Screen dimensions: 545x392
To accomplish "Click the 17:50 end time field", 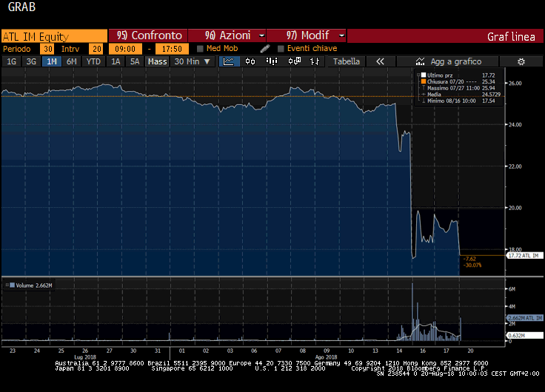I will pos(172,49).
